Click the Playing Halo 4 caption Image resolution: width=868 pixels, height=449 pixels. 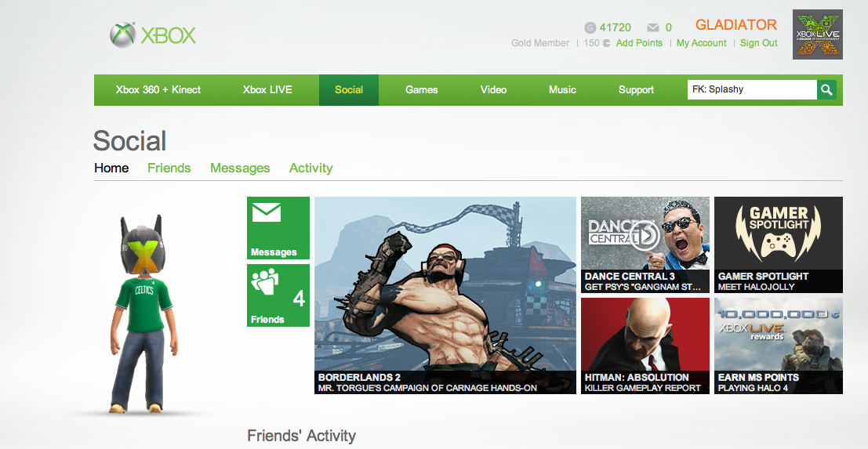(754, 388)
